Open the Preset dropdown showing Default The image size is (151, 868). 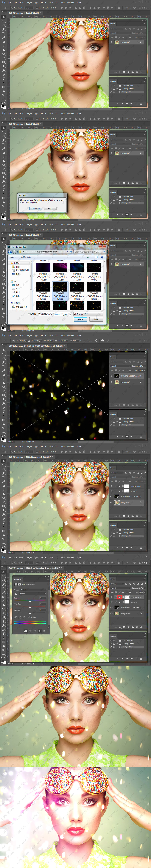coord(33,590)
